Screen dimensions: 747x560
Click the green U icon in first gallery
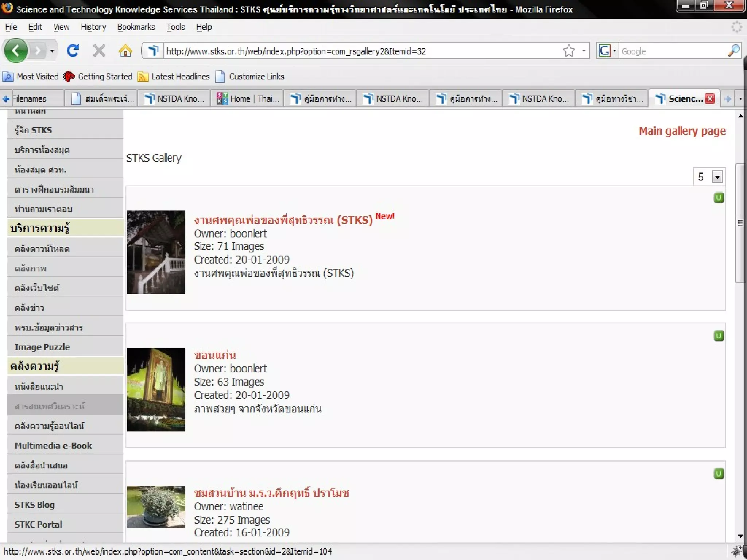(x=719, y=198)
